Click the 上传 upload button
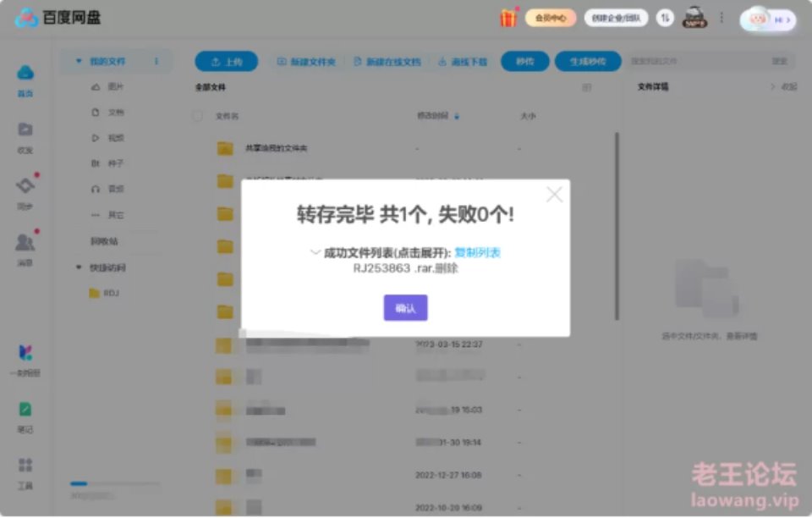The width and height of the screenshot is (812, 518). (227, 62)
